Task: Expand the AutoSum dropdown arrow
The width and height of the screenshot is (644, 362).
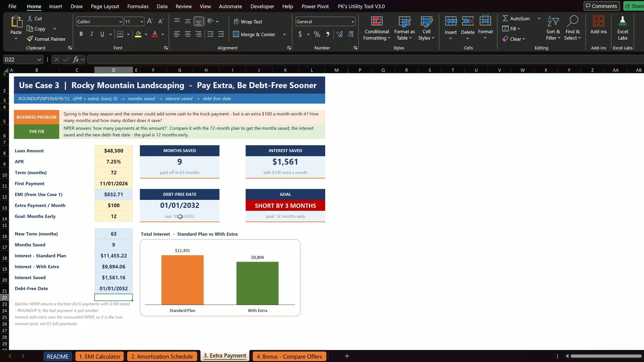Action: click(x=539, y=19)
